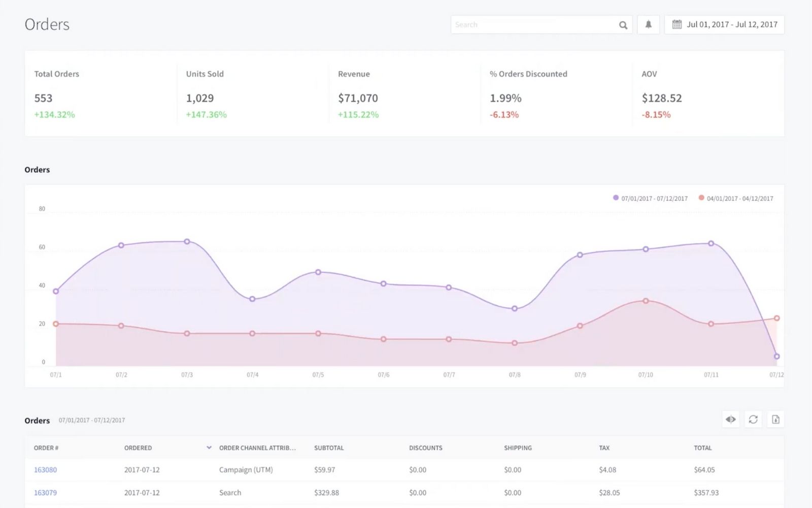Screen dimensions: 812x508
Task: Open order 163080 link
Action: click(45, 470)
